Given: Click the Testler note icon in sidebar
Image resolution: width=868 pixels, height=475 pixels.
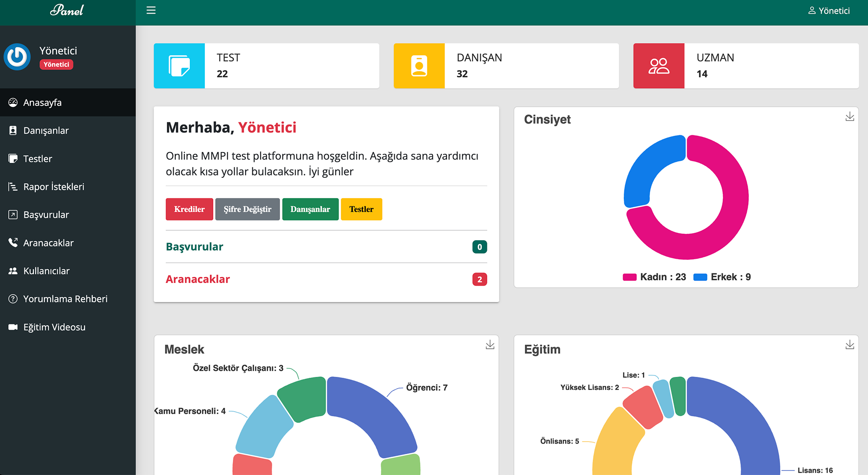Looking at the screenshot, I should 13,159.
